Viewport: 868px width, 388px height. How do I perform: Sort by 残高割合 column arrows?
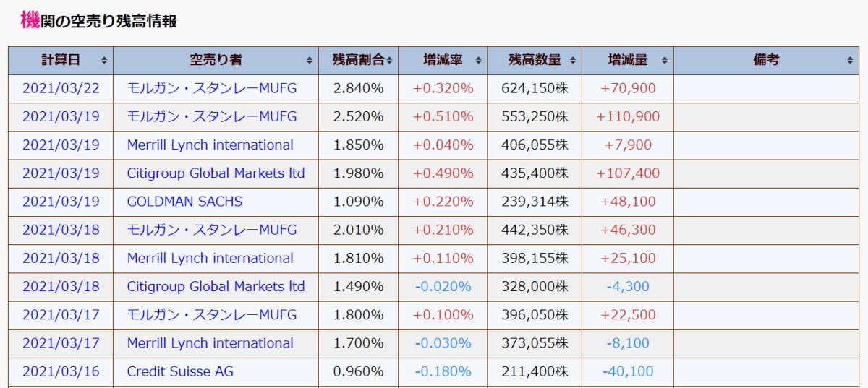[x=390, y=61]
